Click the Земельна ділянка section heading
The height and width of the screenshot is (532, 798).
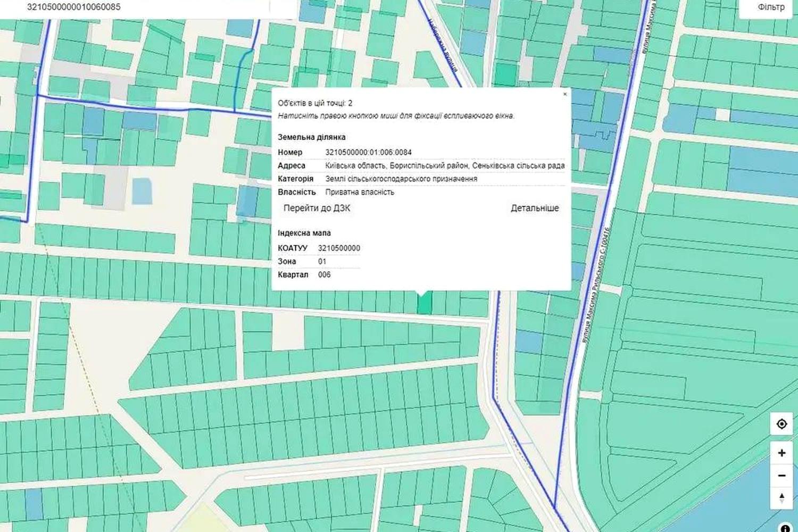tap(312, 137)
